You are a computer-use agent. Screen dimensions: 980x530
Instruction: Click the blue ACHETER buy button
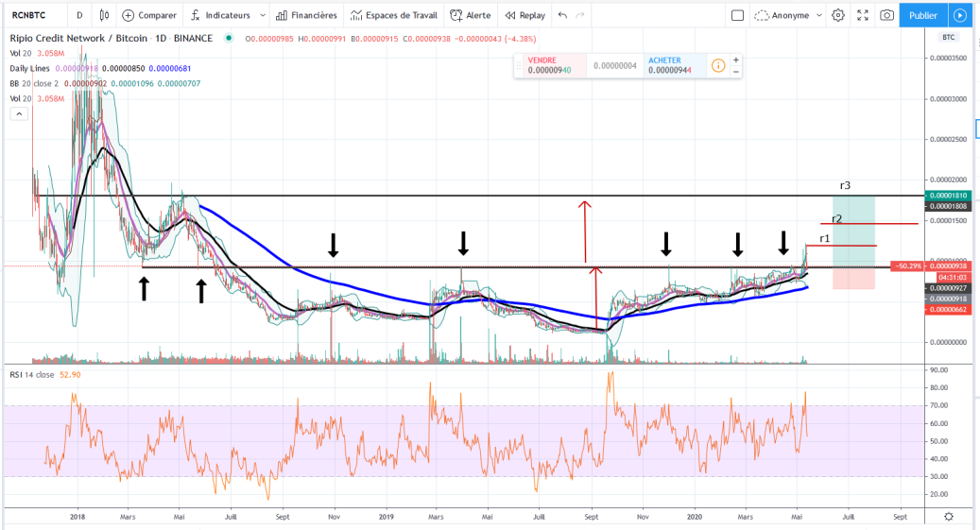[x=674, y=65]
